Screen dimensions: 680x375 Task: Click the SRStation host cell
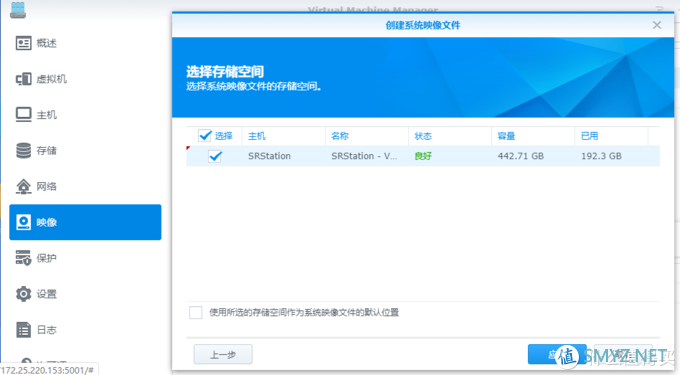pyautogui.click(x=269, y=156)
